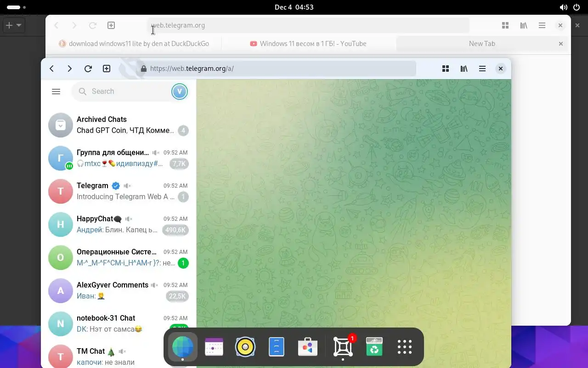
Task: Open the power menu in top bar
Action: [577, 7]
